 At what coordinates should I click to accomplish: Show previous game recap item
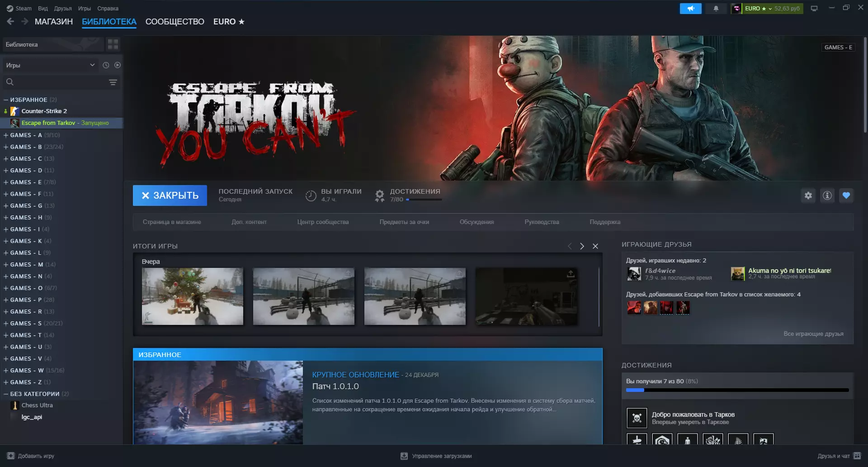[x=570, y=246]
